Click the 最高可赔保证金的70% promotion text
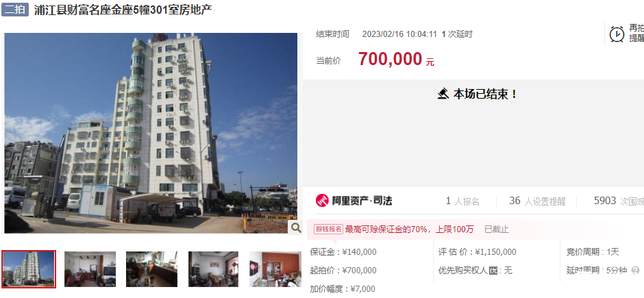This screenshot has width=644, height=298. 409,229
